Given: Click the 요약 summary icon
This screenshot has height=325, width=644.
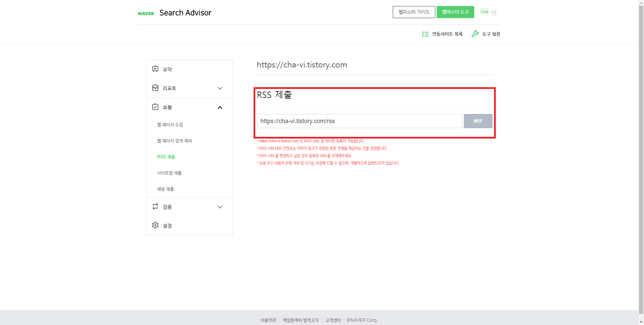Looking at the screenshot, I should (155, 69).
